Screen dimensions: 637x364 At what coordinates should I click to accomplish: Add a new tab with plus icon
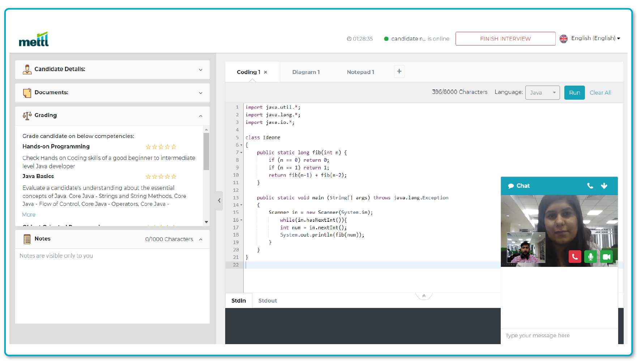tap(399, 71)
